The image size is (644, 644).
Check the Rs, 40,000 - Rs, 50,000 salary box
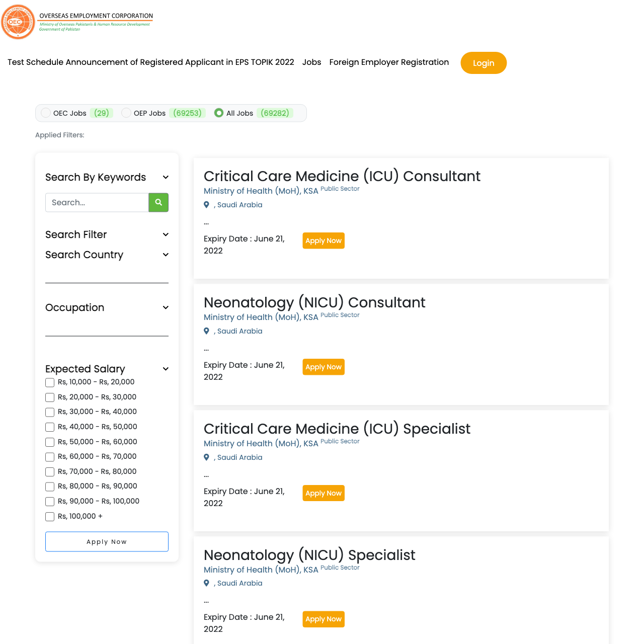click(x=50, y=427)
